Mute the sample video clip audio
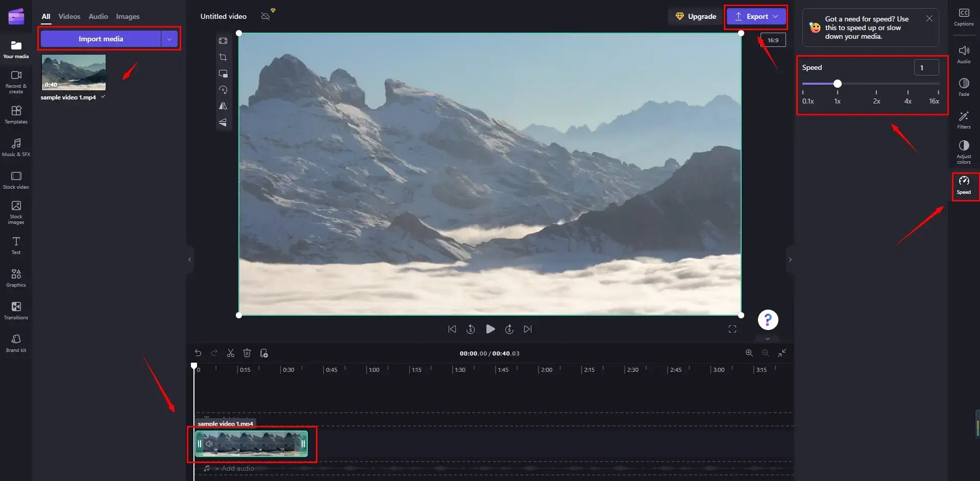 (209, 444)
